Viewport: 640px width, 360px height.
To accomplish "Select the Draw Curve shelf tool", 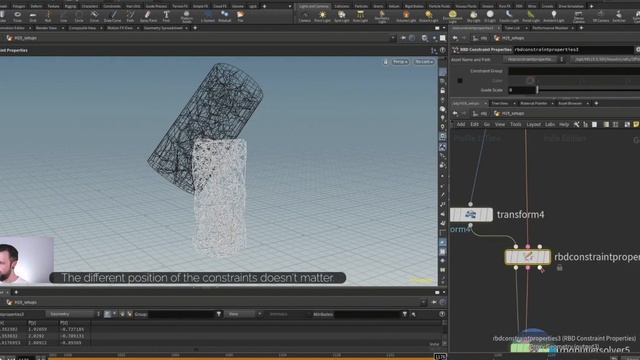I will pos(112,16).
